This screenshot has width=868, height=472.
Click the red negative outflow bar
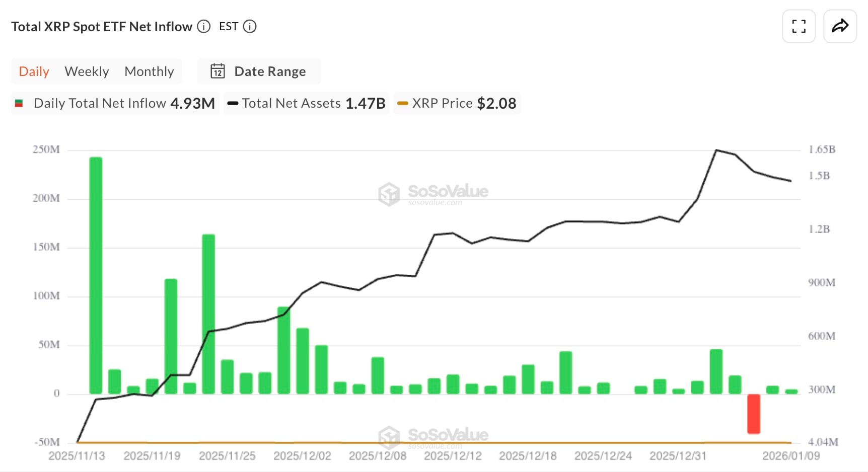click(x=753, y=414)
